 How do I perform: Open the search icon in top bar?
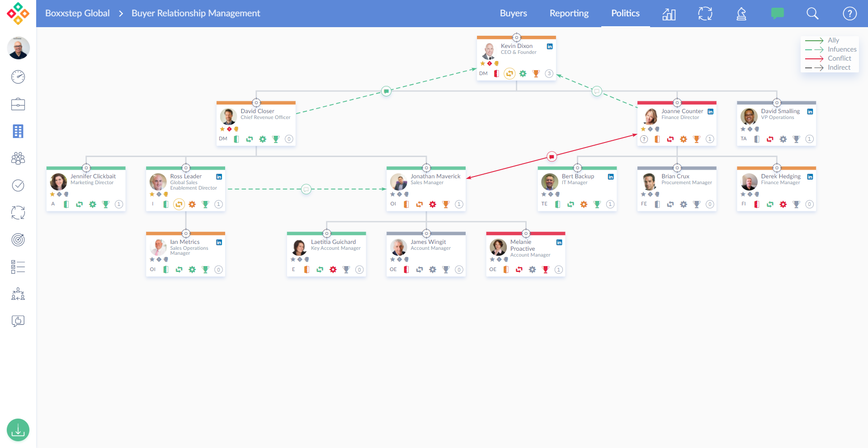812,14
